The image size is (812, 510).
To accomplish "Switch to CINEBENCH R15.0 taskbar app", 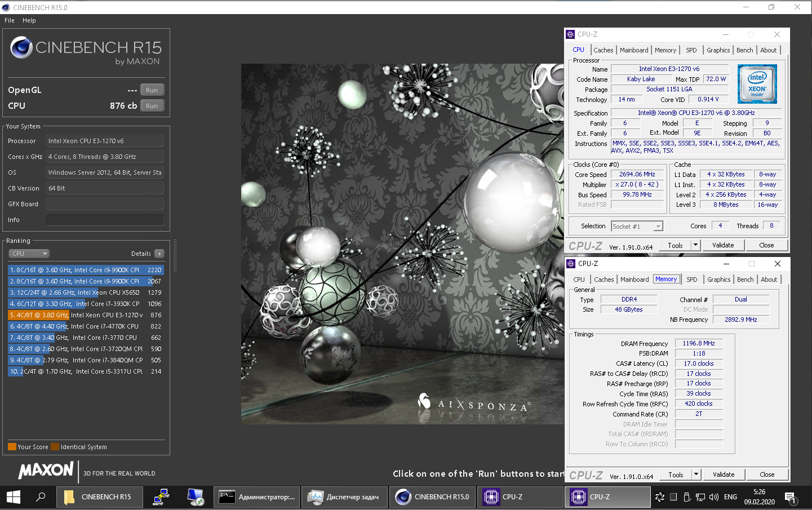I will click(432, 497).
